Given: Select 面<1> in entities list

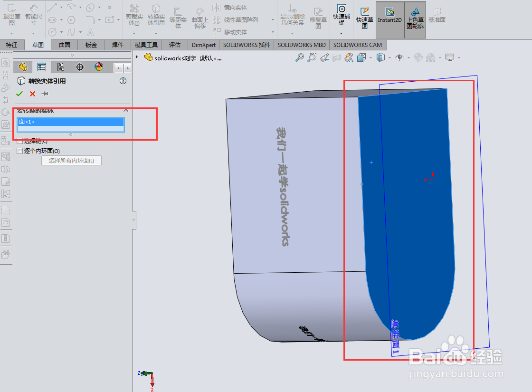Looking at the screenshot, I should coord(71,122).
